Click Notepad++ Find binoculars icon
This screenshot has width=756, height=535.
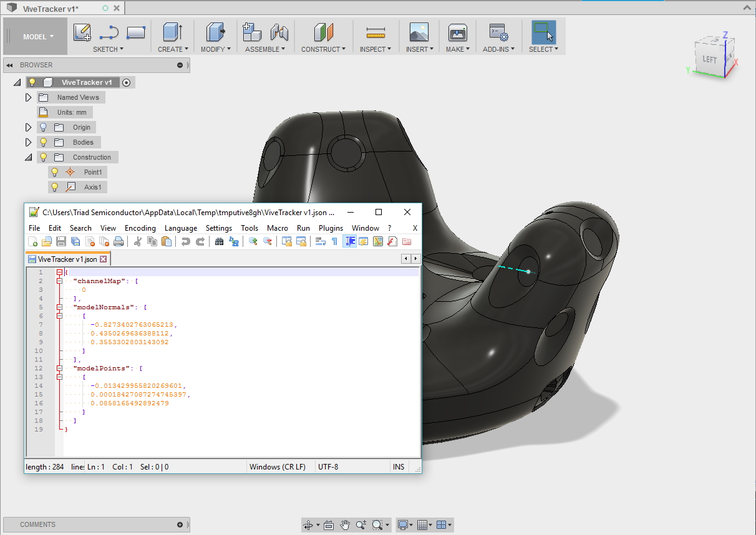[220, 242]
